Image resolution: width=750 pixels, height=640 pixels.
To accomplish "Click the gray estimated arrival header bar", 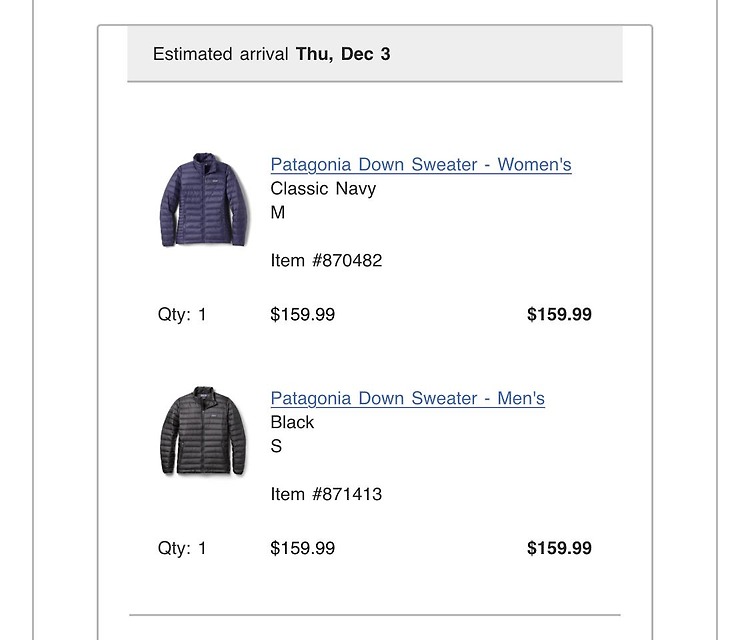I will point(375,54).
